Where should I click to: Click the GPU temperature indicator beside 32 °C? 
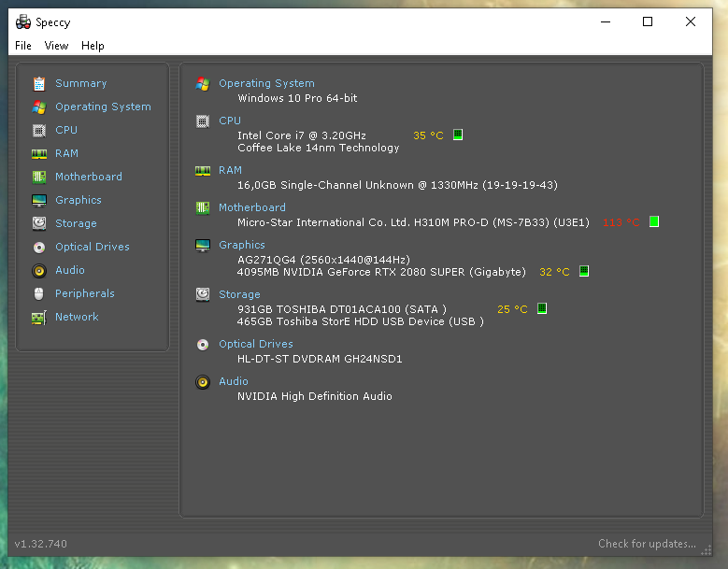pos(584,271)
